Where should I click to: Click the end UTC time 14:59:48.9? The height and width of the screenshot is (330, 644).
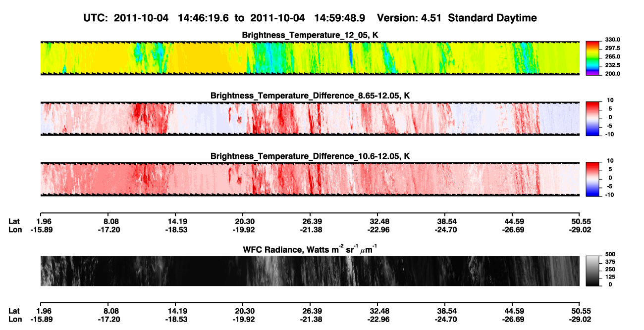pyautogui.click(x=340, y=18)
